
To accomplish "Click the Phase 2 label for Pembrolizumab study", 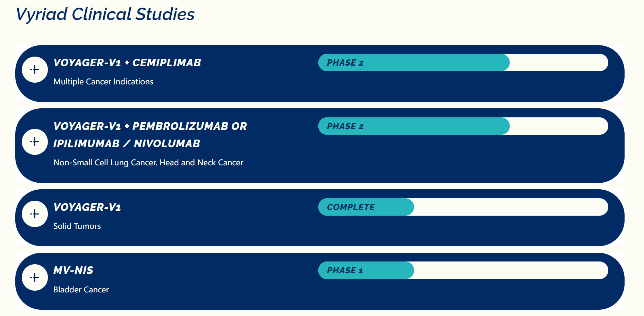I will click(345, 126).
